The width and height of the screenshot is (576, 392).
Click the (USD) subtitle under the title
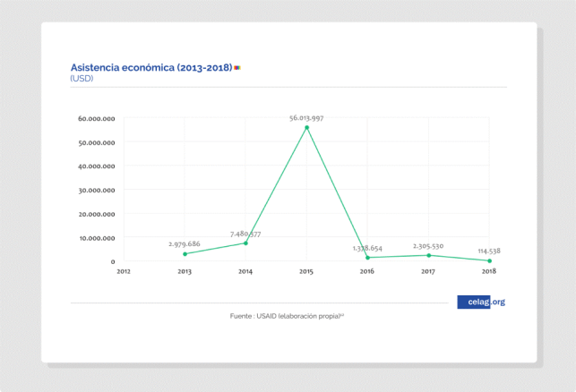[x=82, y=79]
